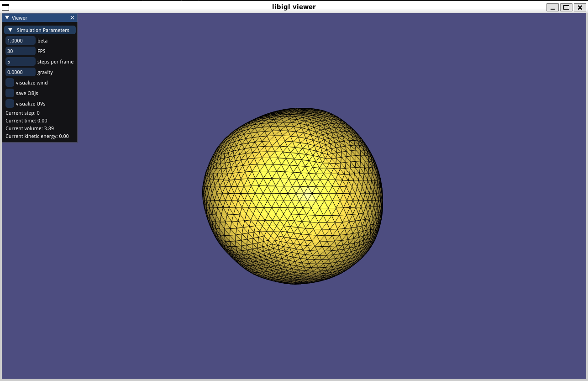The width and height of the screenshot is (588, 381).
Task: Click the Current volume readout
Action: tap(30, 128)
